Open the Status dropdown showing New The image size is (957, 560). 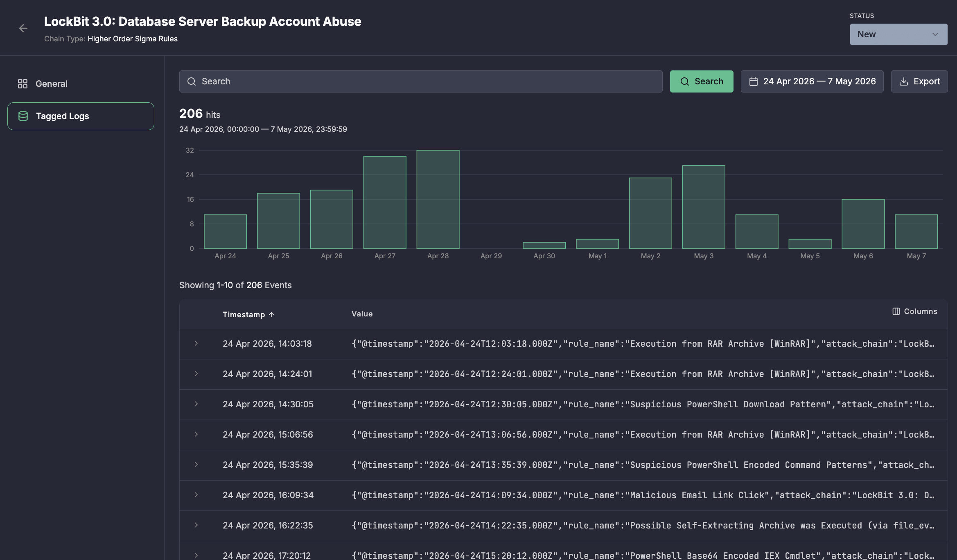pyautogui.click(x=898, y=34)
